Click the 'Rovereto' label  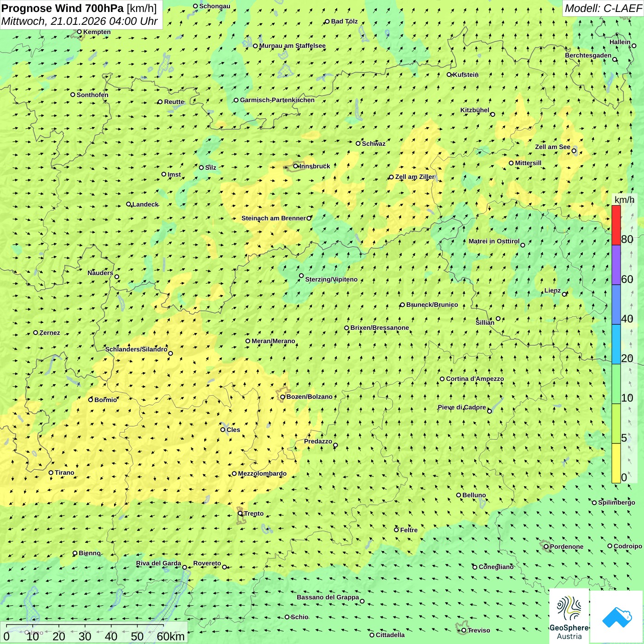coord(207,563)
